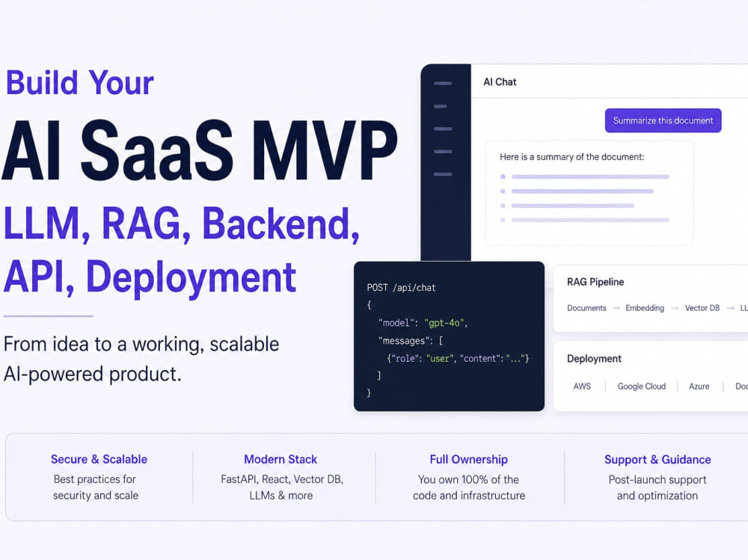Screen dimensions: 748x560
Task: Click 'Post-launch support and optimization' text
Action: [x=657, y=487]
